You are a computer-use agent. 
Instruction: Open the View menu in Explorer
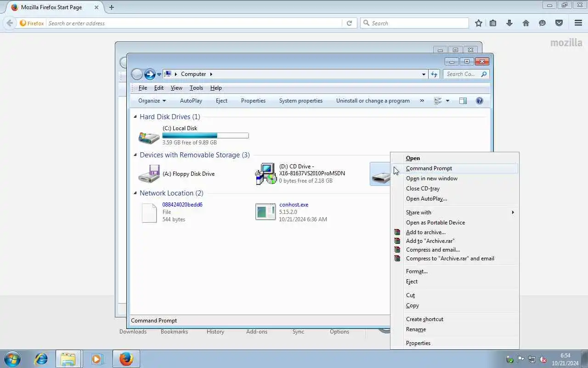point(176,88)
